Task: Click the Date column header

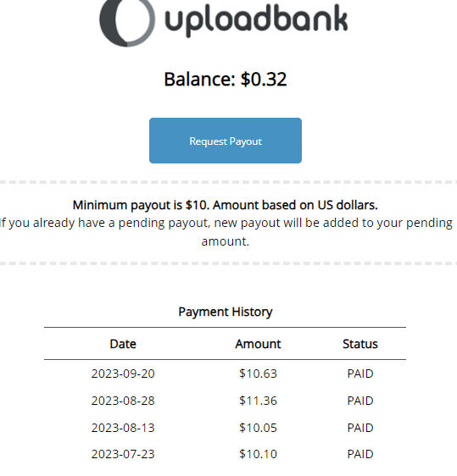Action: click(123, 344)
